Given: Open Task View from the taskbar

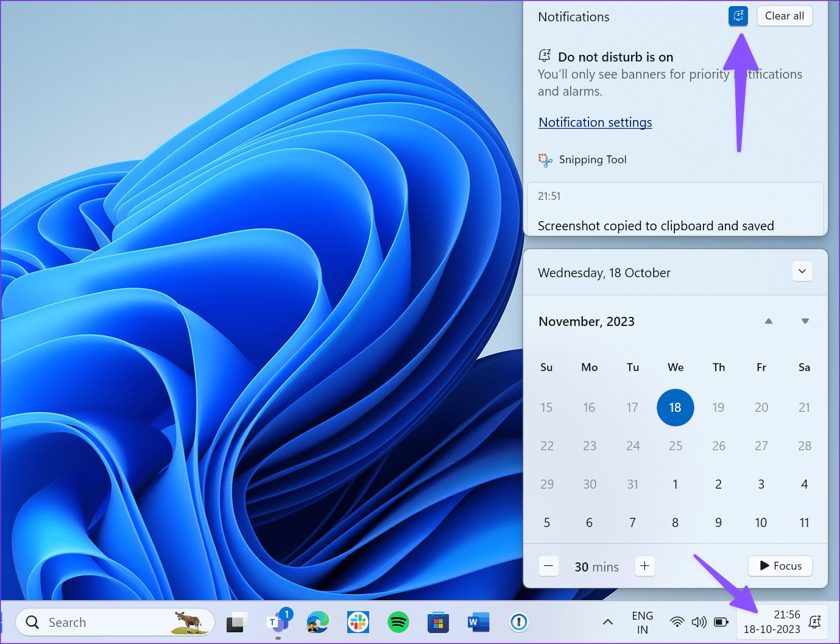Looking at the screenshot, I should coord(236,622).
